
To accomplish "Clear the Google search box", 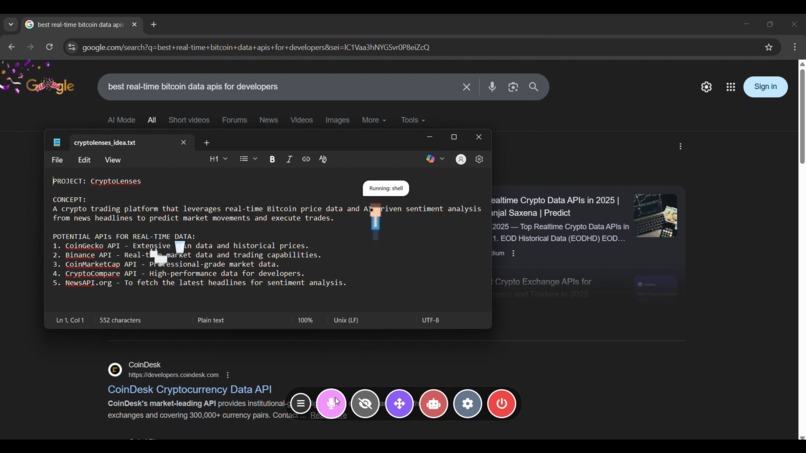I will [466, 87].
